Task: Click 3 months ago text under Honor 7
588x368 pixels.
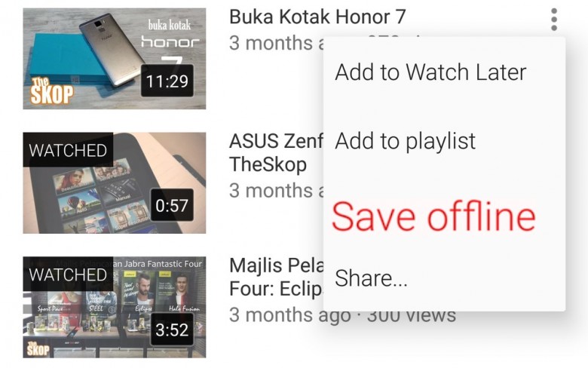Action: (277, 43)
